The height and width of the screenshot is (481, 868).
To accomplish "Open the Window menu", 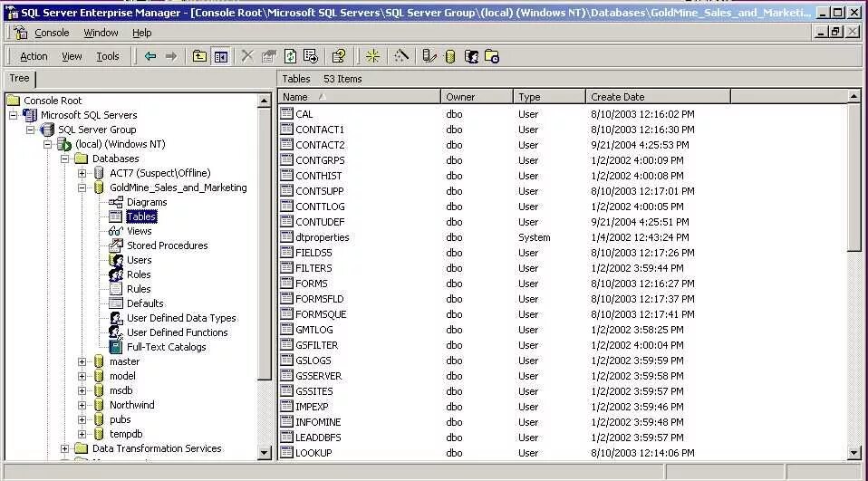I will click(101, 33).
